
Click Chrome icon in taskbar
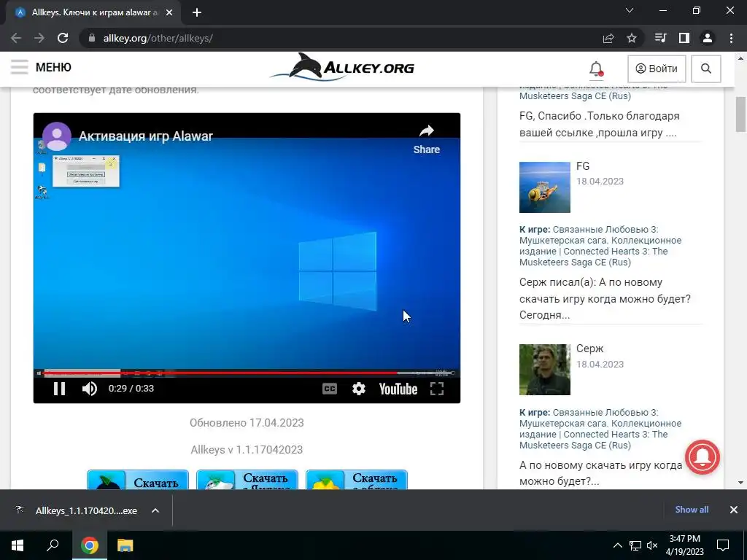coord(89,545)
